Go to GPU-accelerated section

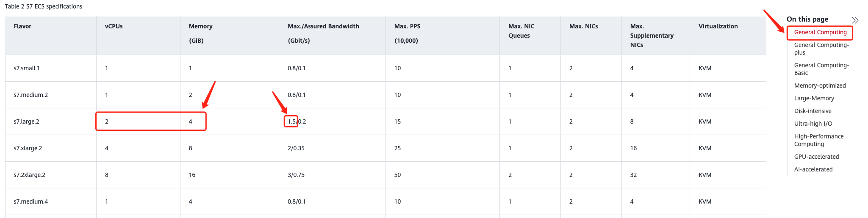pyautogui.click(x=816, y=157)
